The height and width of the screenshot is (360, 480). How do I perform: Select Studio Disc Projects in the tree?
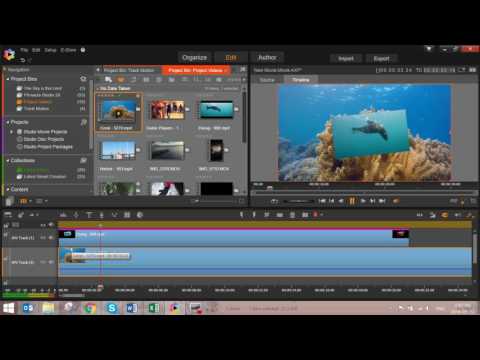click(44, 139)
